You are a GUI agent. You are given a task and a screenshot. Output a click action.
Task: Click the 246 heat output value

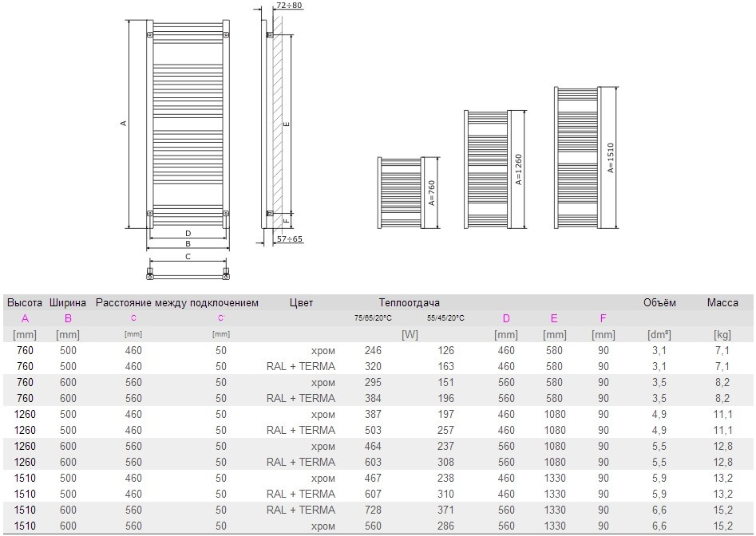click(373, 351)
